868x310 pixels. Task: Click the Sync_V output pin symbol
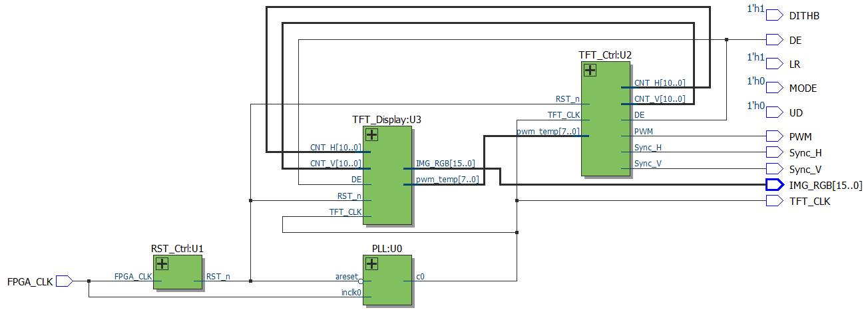pyautogui.click(x=774, y=169)
